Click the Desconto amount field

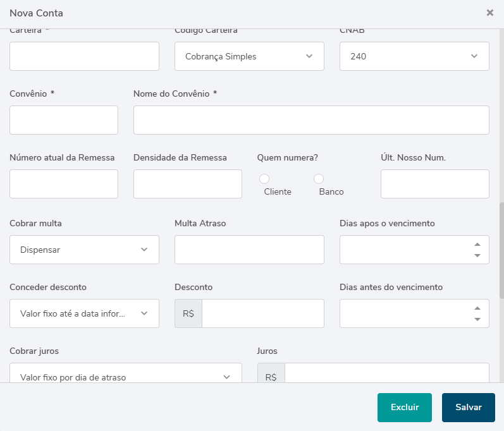pos(262,313)
